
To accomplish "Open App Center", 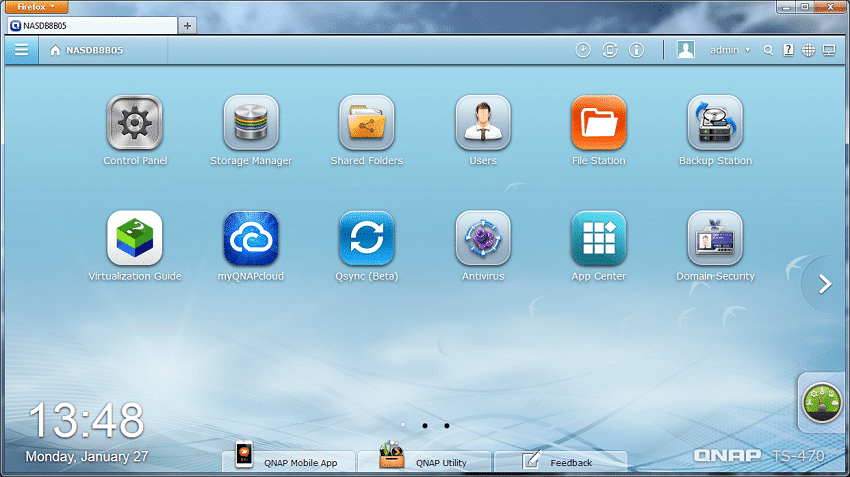I will coord(598,238).
